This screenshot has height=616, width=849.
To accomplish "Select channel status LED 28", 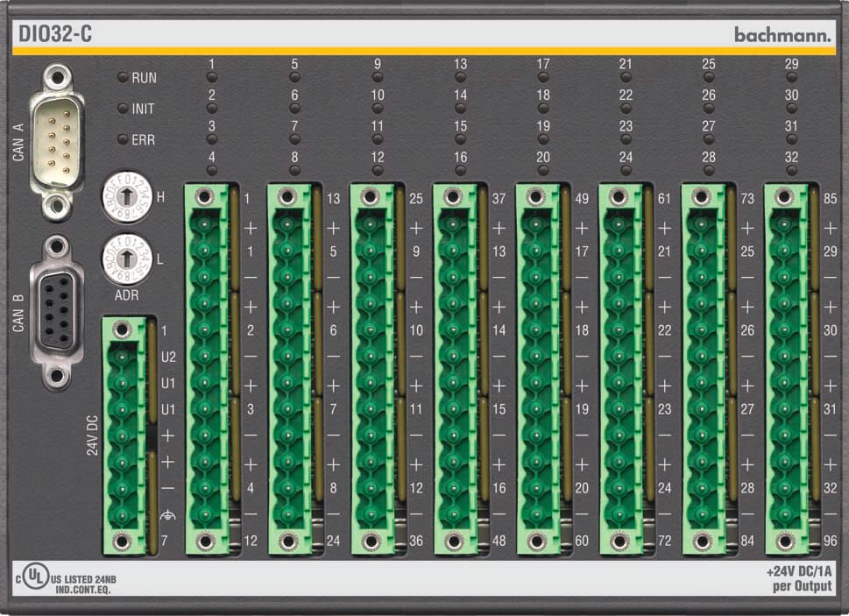I will point(709,171).
